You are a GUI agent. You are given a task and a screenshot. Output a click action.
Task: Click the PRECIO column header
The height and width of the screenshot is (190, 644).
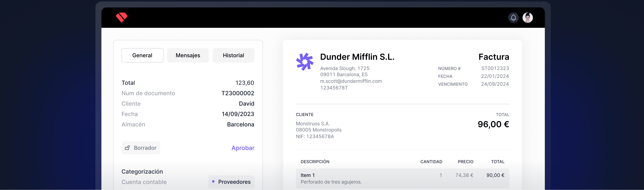pyautogui.click(x=465, y=162)
